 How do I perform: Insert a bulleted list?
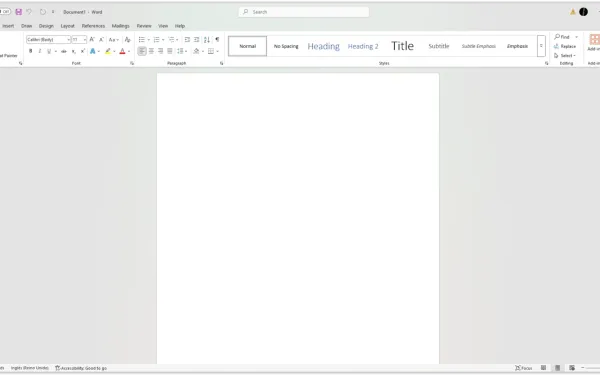pyautogui.click(x=142, y=39)
